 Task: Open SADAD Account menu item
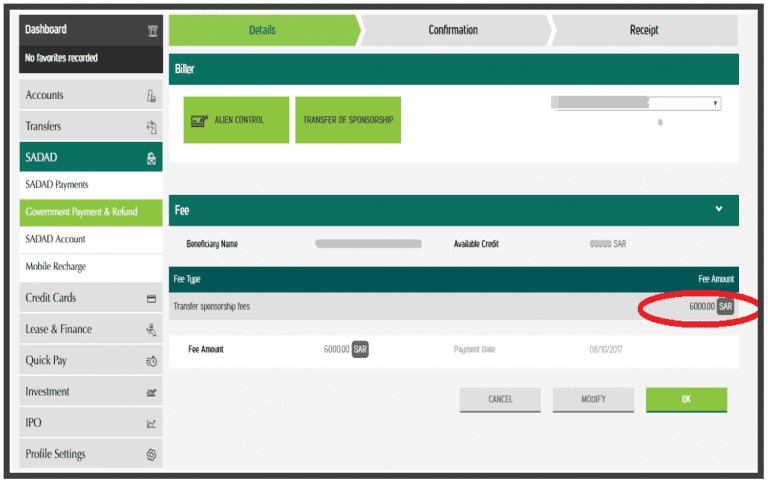point(55,239)
